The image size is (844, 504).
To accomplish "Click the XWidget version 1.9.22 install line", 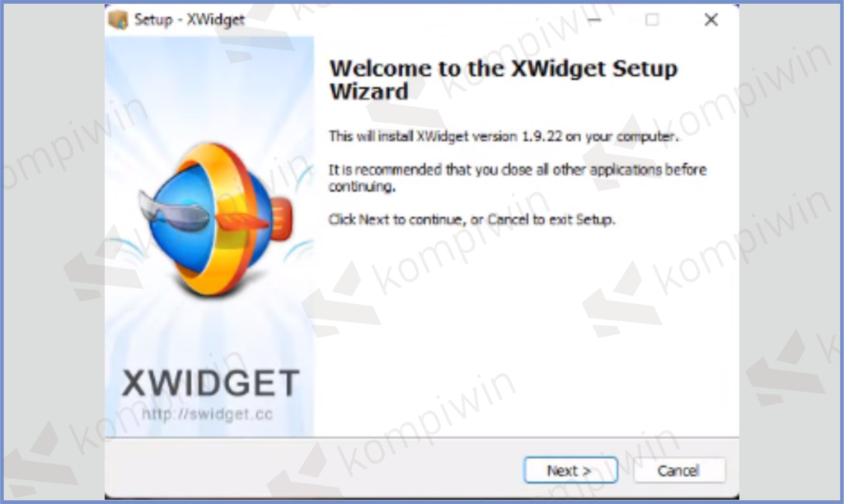I will (504, 137).
